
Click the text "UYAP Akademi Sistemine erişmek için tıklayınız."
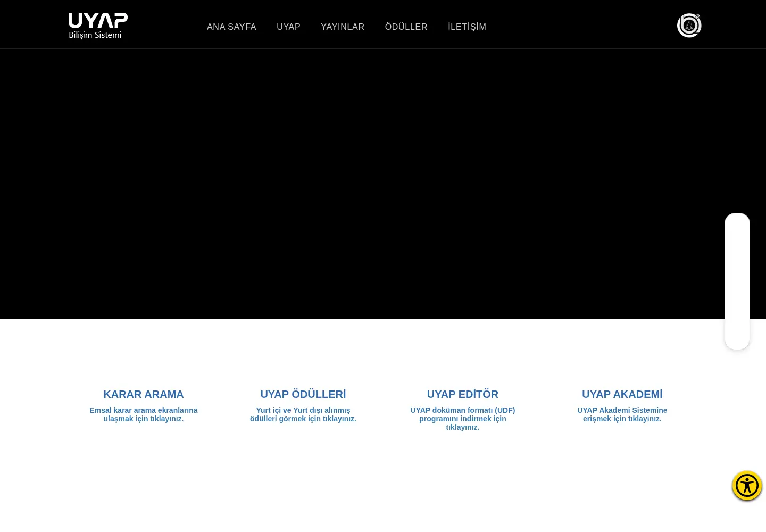coord(622,414)
